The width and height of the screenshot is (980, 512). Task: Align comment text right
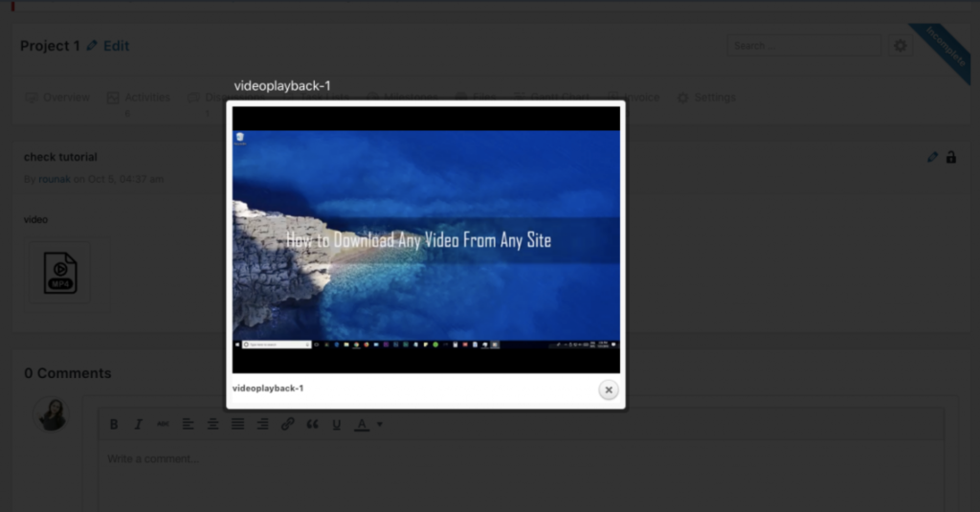click(262, 425)
